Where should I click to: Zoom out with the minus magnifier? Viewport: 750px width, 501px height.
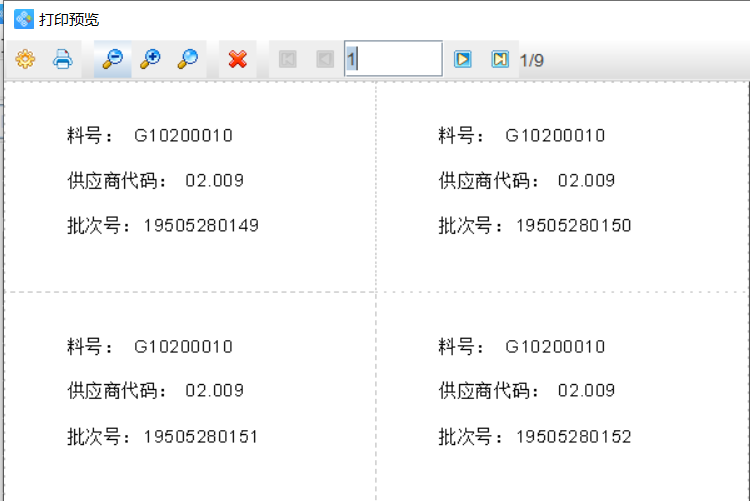point(112,59)
